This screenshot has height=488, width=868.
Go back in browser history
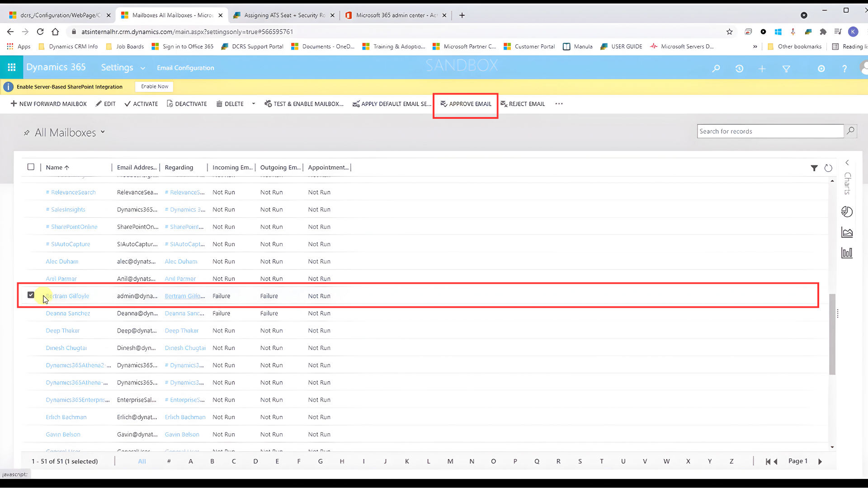tap(10, 32)
